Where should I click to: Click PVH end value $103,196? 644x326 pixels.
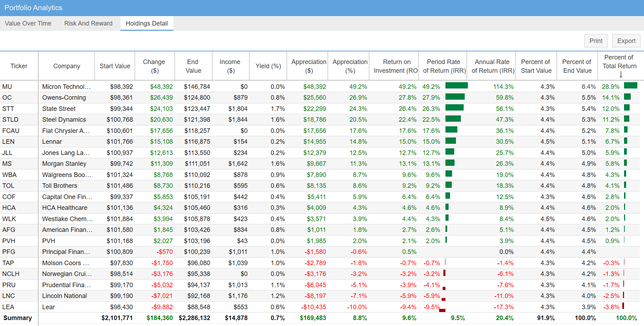pyautogui.click(x=197, y=241)
